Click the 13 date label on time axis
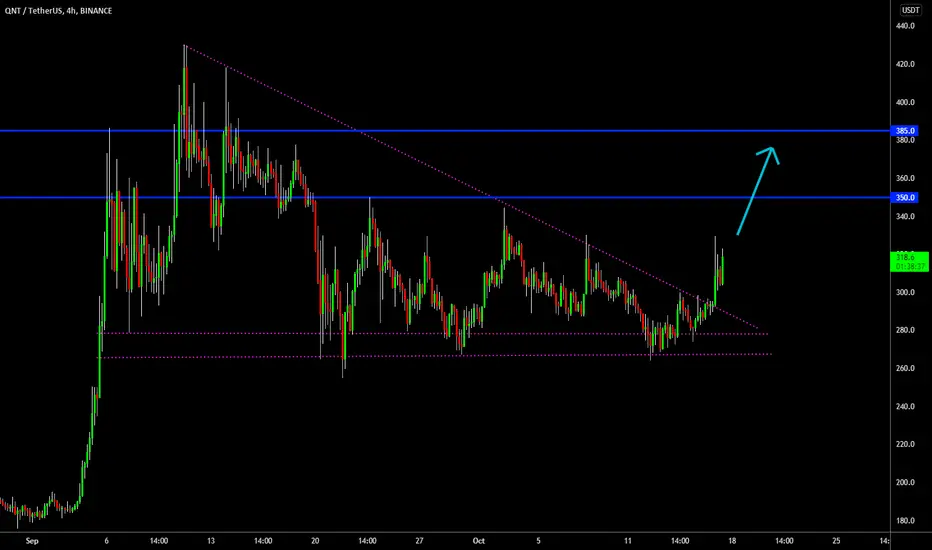 coord(210,541)
